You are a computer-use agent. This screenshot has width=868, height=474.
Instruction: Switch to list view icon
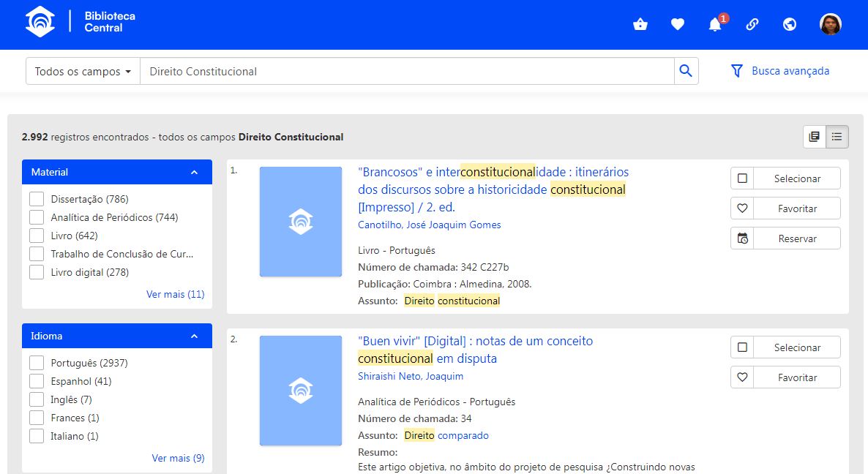tap(837, 137)
